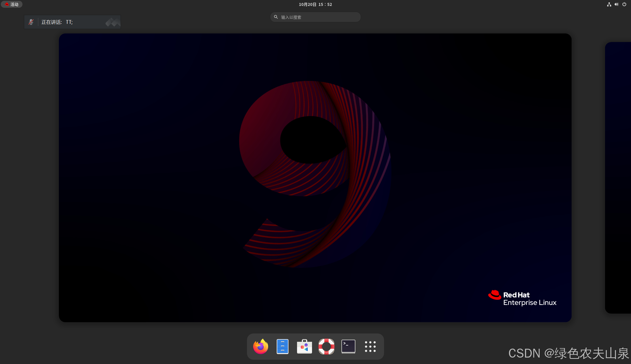Select the main workspace thumbnail
631x364 pixels.
click(315, 177)
